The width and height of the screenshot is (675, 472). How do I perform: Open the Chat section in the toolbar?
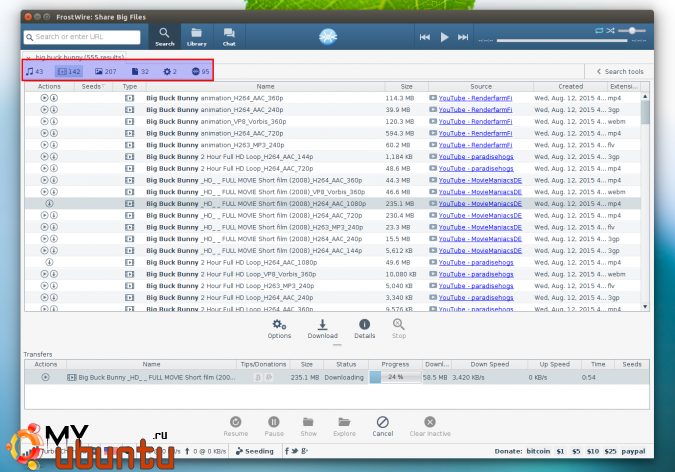click(x=229, y=37)
